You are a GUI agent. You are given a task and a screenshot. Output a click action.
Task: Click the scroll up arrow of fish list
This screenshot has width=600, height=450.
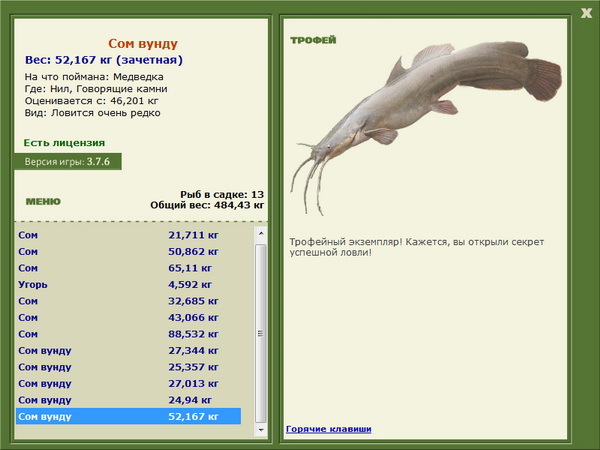point(261,233)
